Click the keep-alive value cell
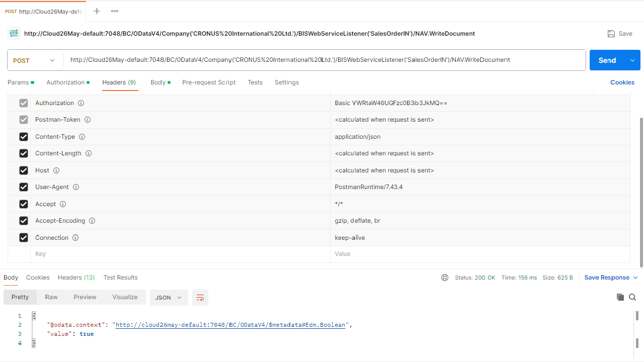This screenshot has height=362, width=644. [480, 238]
